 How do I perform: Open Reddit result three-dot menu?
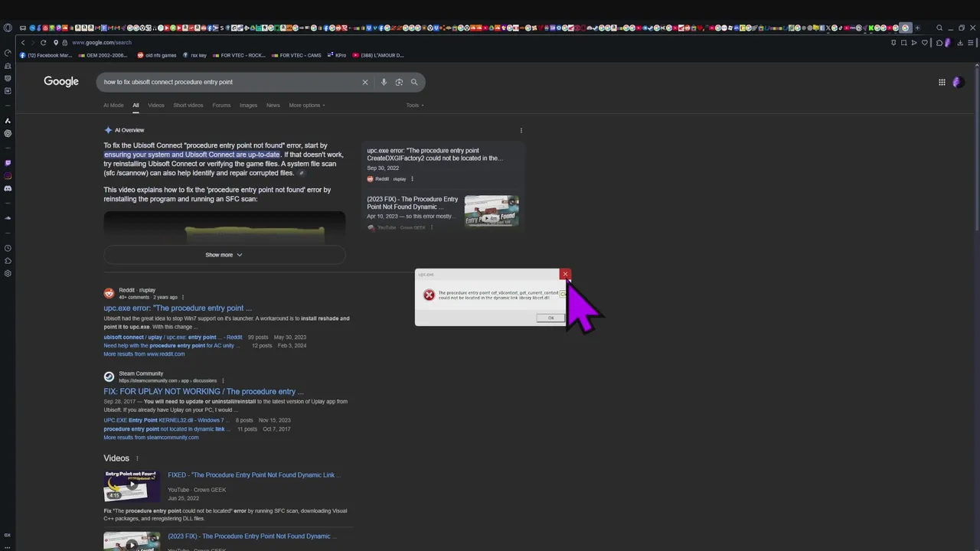click(182, 297)
